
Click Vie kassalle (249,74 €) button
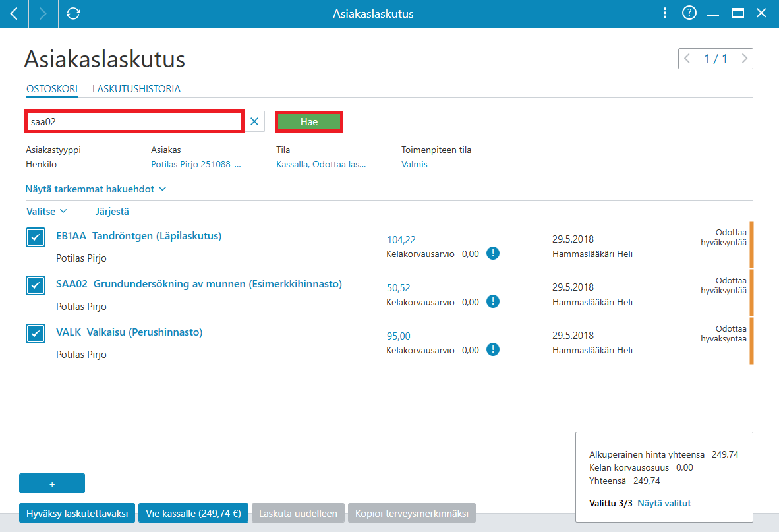pyautogui.click(x=193, y=513)
